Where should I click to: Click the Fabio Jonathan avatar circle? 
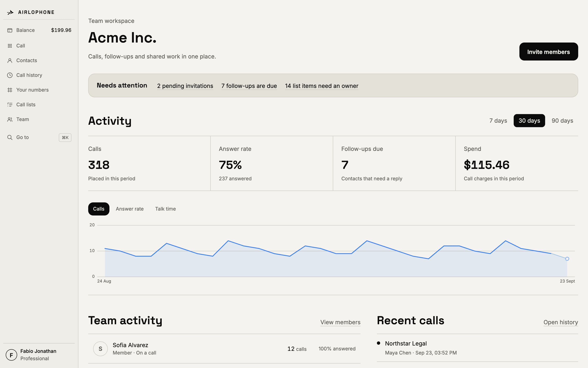(11, 355)
